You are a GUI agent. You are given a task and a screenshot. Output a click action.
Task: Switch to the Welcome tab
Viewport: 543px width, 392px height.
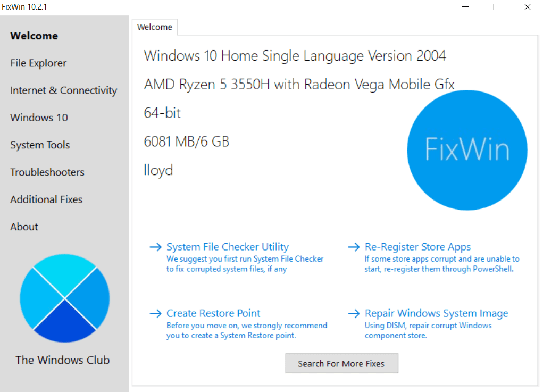[154, 27]
